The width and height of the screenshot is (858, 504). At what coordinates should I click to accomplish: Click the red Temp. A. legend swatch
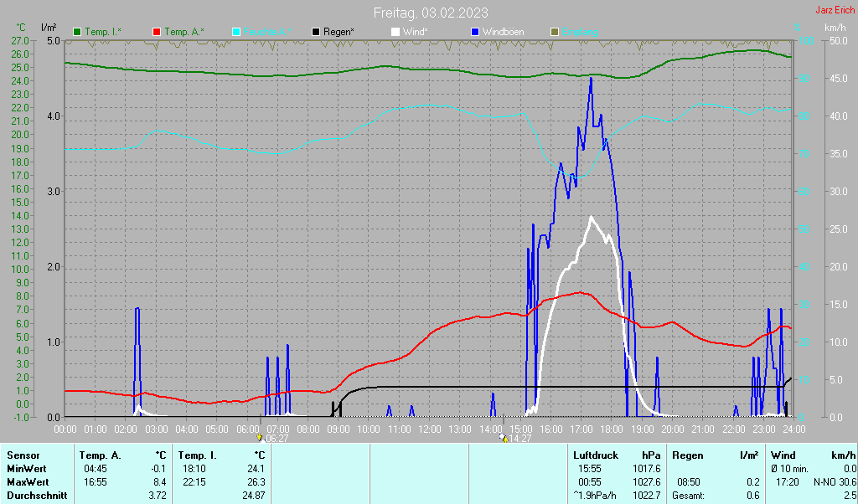tap(157, 32)
